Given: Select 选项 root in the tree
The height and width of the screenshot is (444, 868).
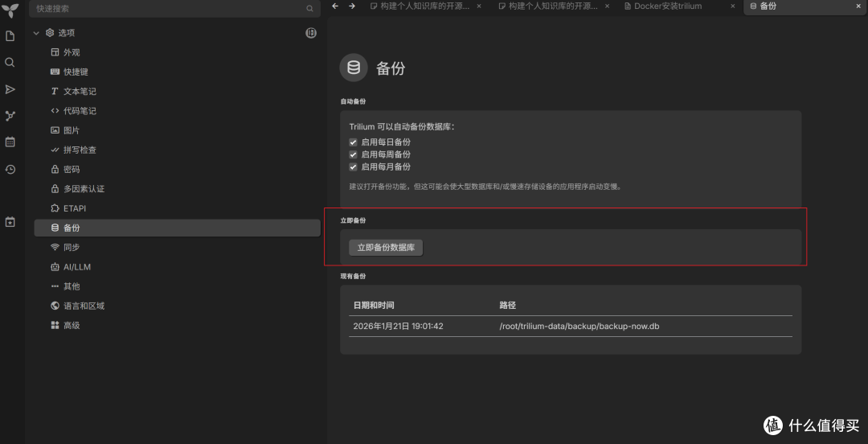Looking at the screenshot, I should (67, 33).
